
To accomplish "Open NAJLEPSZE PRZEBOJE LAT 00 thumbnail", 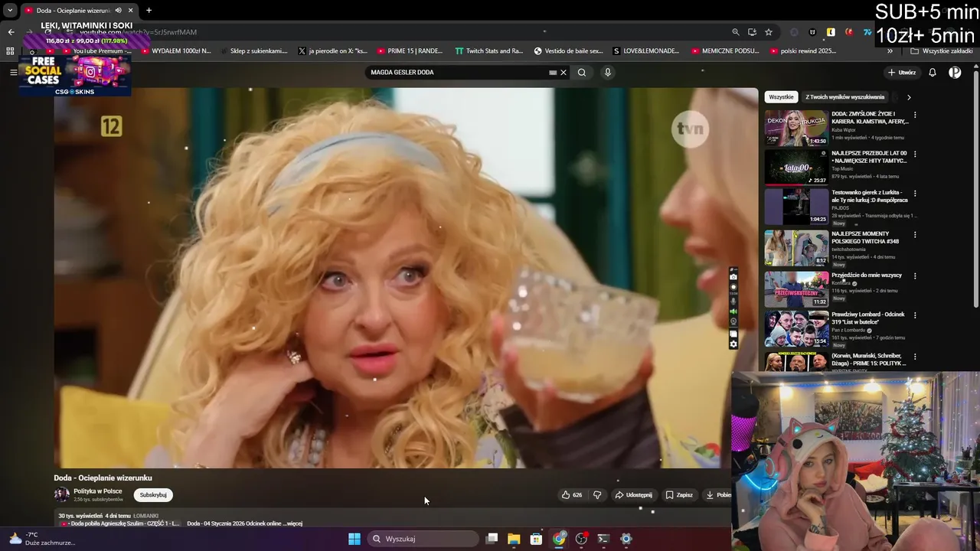I will point(796,168).
